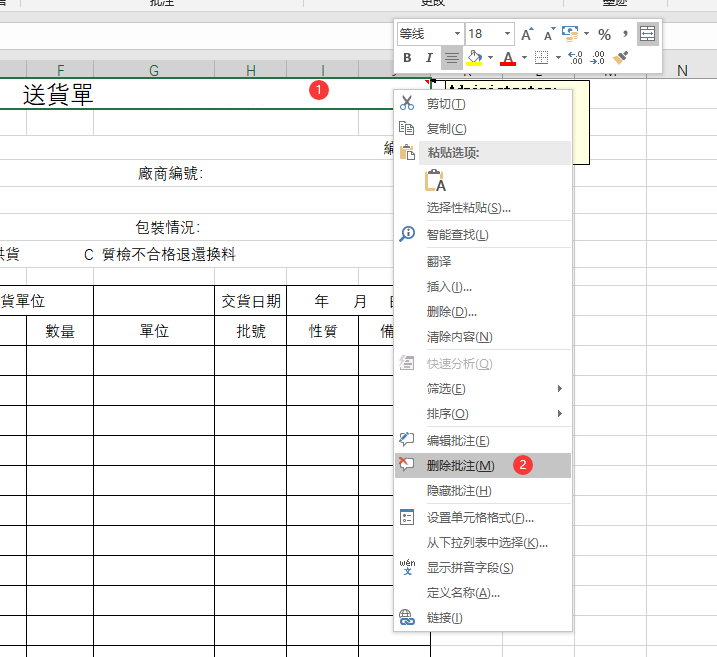Viewport: 717px width, 657px height.
Task: Choose 定义名称(A)... entry
Action: coord(483,593)
